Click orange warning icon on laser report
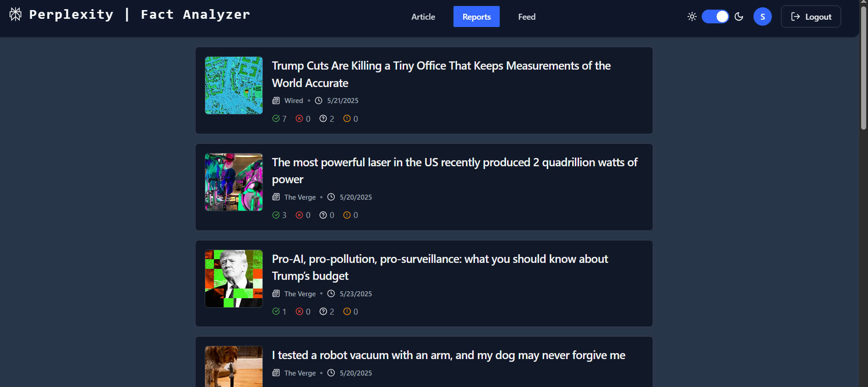 (347, 215)
